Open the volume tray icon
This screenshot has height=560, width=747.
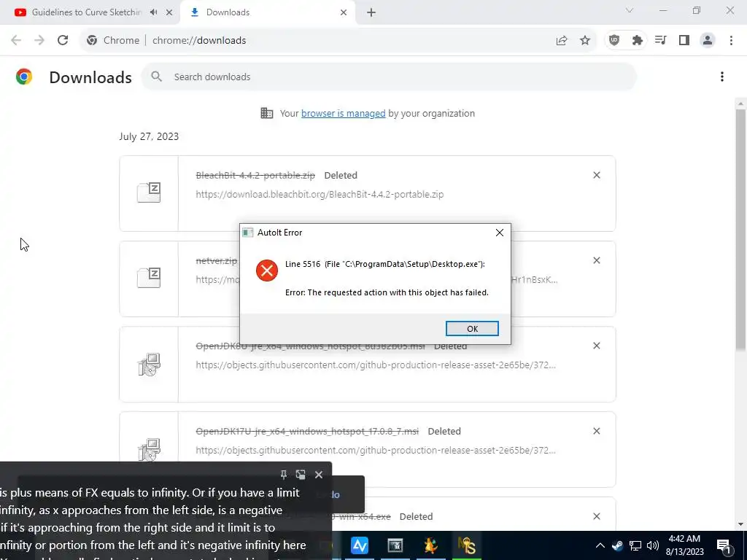tap(653, 545)
